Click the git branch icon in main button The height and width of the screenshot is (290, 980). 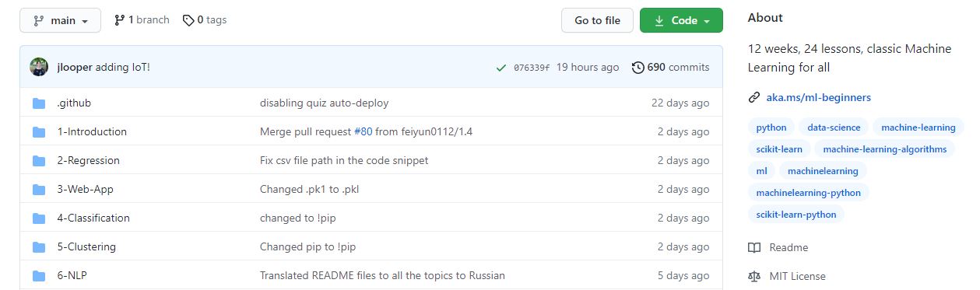click(38, 20)
